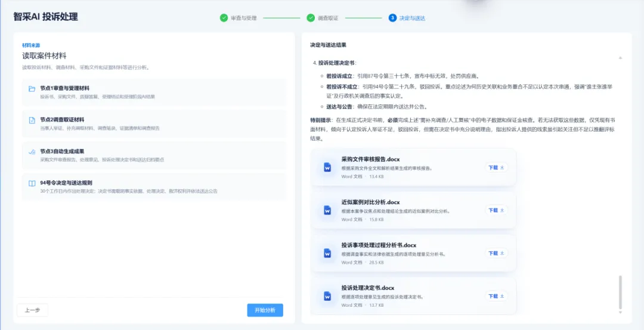Click the 近似案例对比分析.docx file name
The height and width of the screenshot is (330, 644).
[370, 202]
